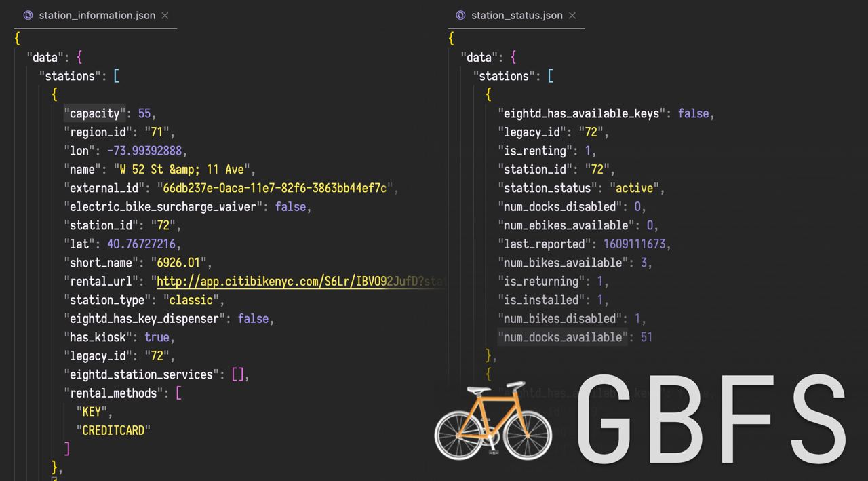Viewport: 868px width, 481px height.
Task: Collapse the stations array opening bracket
Action: [x=116, y=76]
